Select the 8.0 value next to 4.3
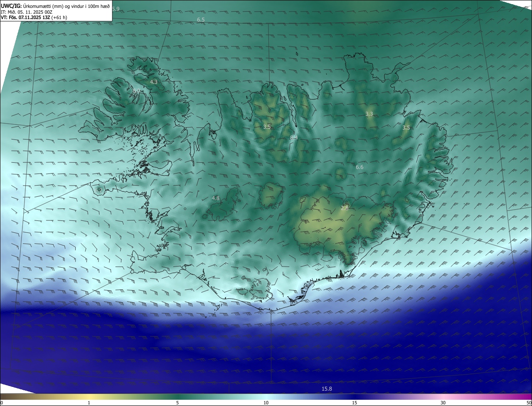Viewport: 532px width, 406px height. click(x=136, y=91)
